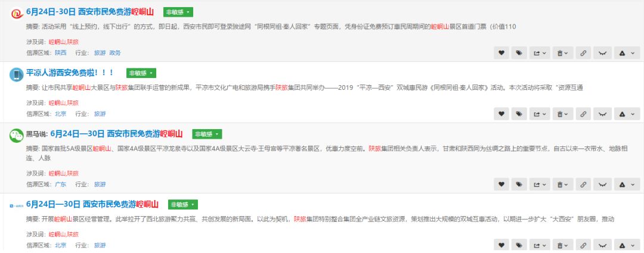Open share dropdown for 开展崆峒山景区 summary article
This screenshot has height=253, width=644.
(x=540, y=245)
